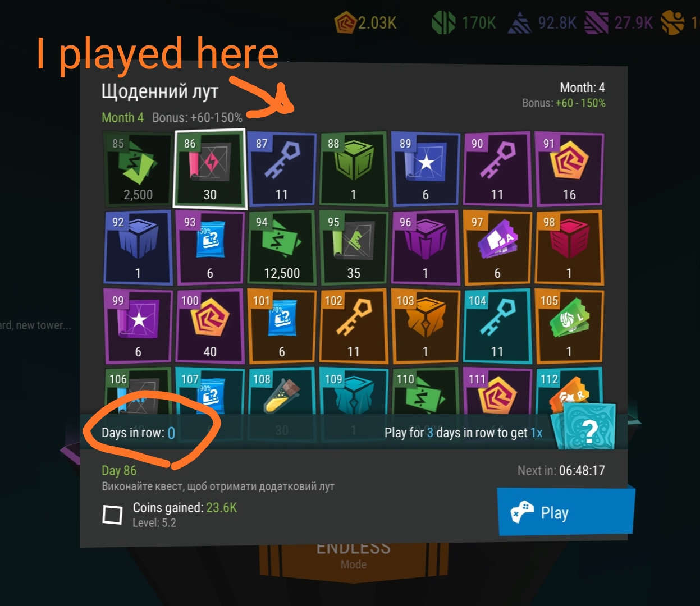Click the Days in row counter
700x606 pixels.
(138, 433)
